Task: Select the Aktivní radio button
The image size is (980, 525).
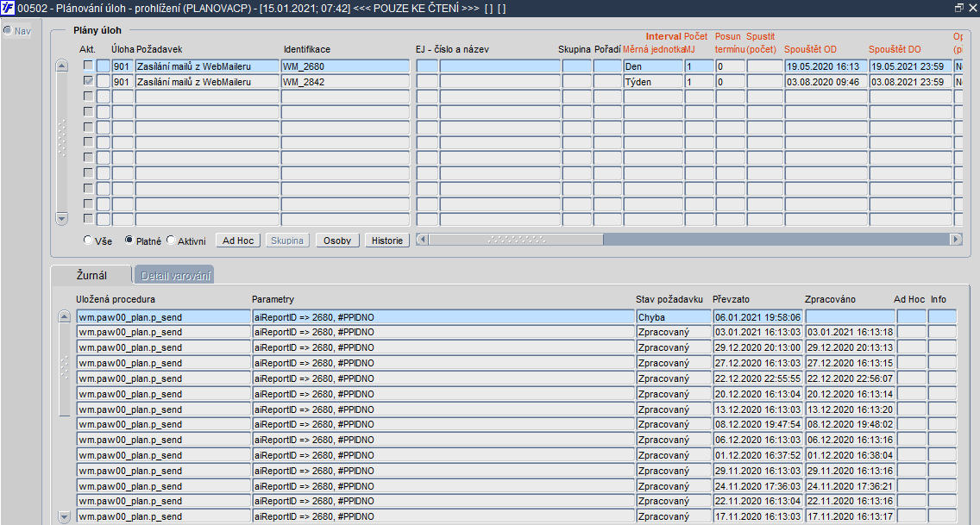Action: click(171, 240)
